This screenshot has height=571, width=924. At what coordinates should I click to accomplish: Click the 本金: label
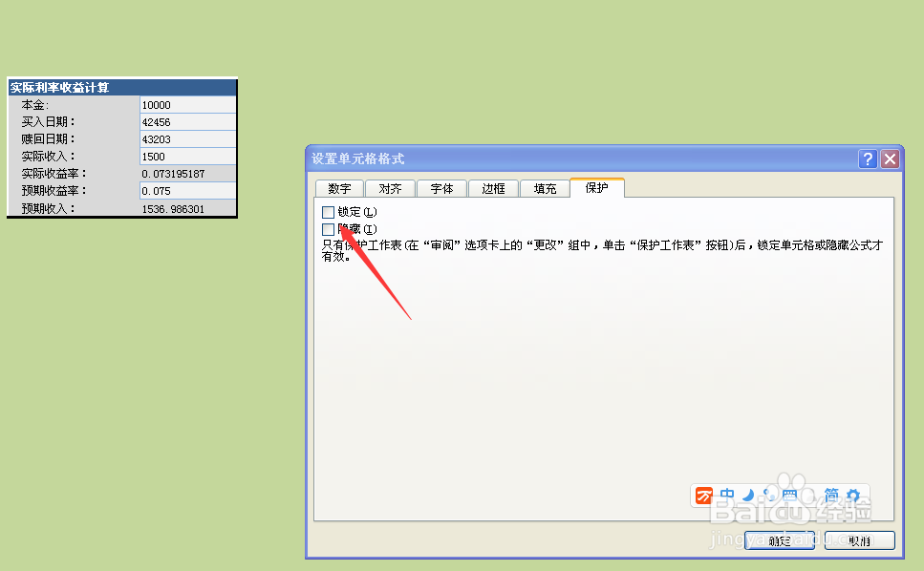(x=35, y=105)
